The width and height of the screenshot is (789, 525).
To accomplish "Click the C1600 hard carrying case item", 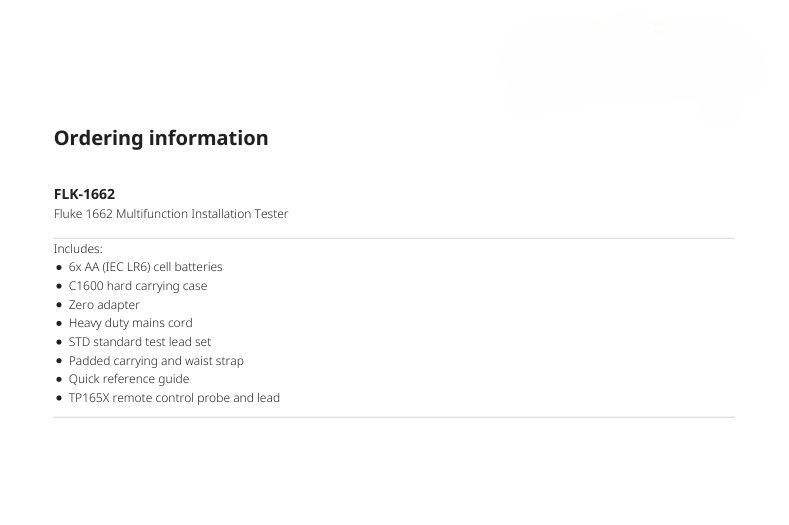I will (138, 286).
